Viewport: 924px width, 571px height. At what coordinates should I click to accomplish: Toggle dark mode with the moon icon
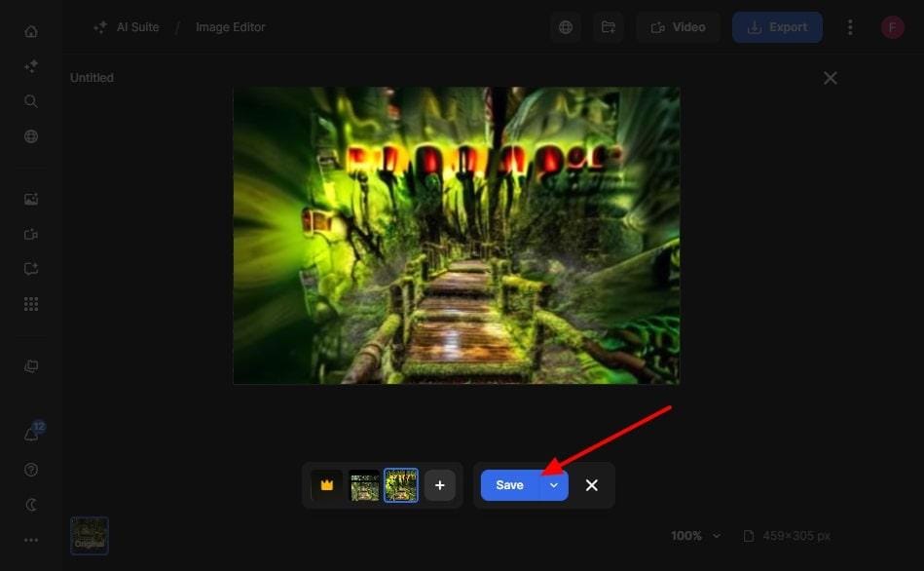(30, 505)
